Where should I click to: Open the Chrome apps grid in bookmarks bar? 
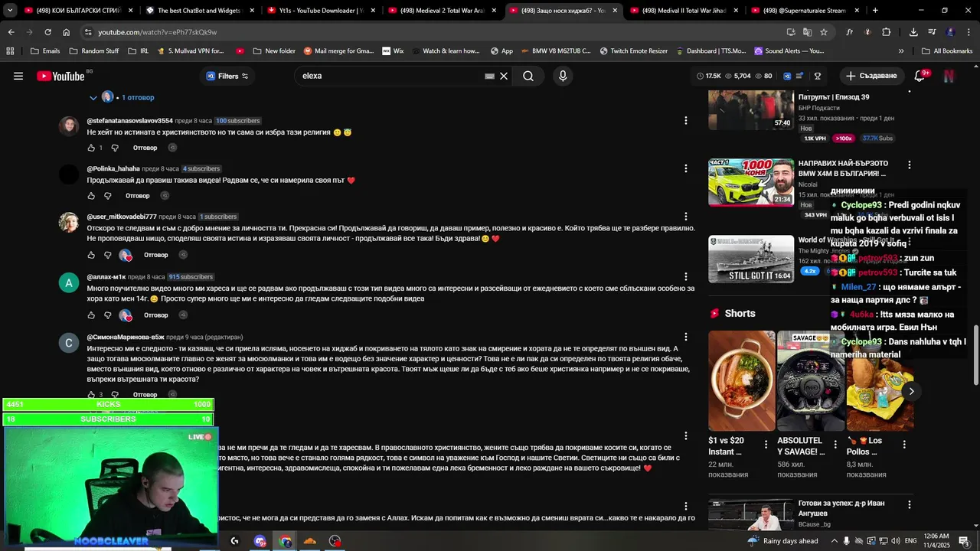[10, 51]
